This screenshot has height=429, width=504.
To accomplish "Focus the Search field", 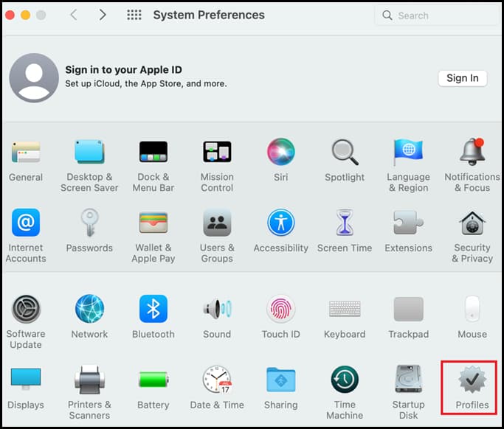I will tap(436, 15).
